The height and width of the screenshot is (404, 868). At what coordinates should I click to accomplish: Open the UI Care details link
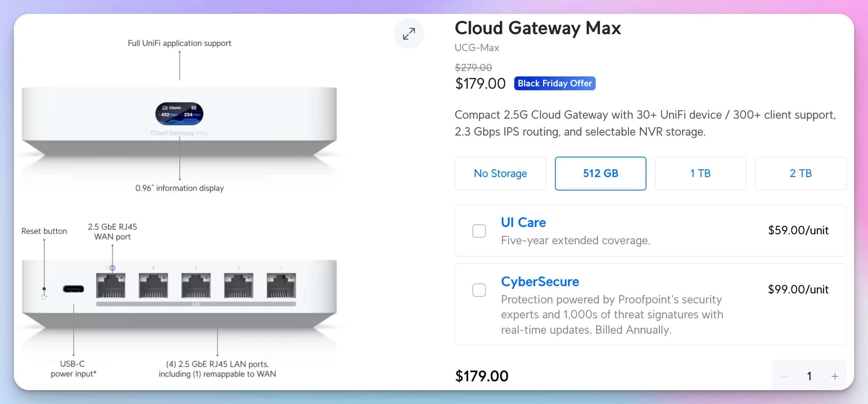523,222
